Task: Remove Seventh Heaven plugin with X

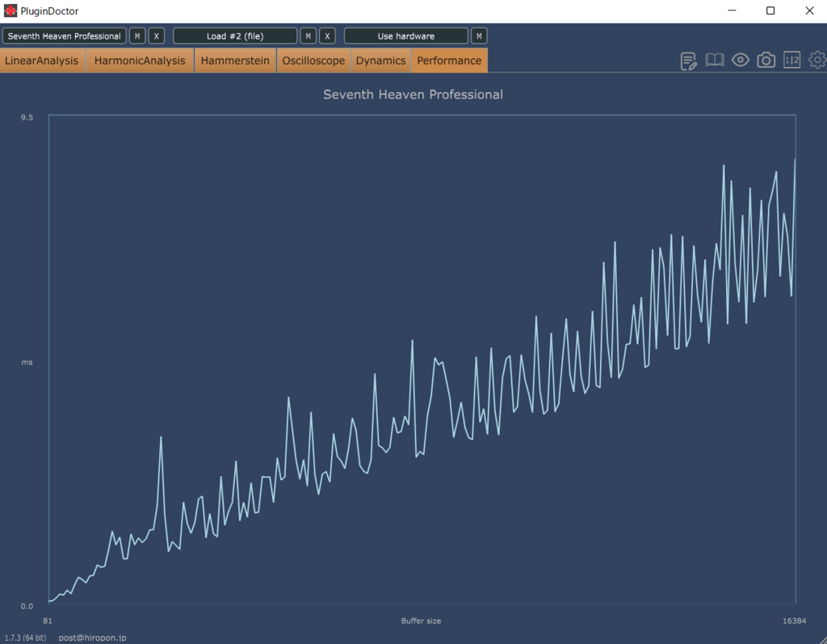Action: 156,36
